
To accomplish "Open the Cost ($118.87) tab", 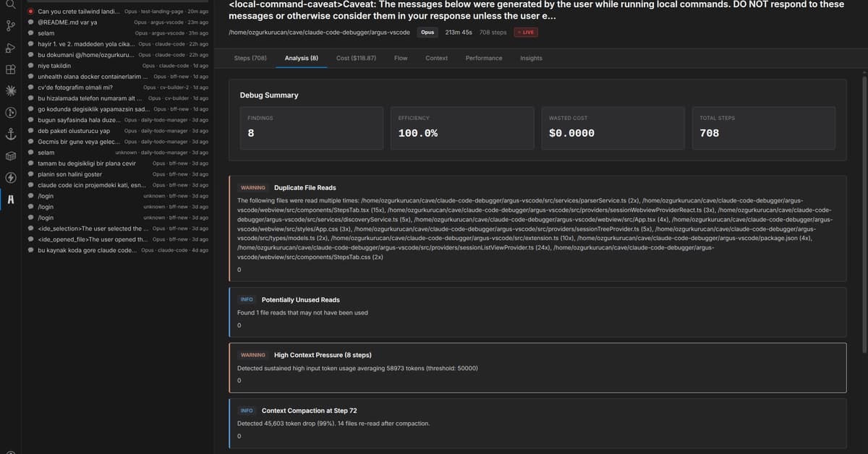I will [356, 58].
